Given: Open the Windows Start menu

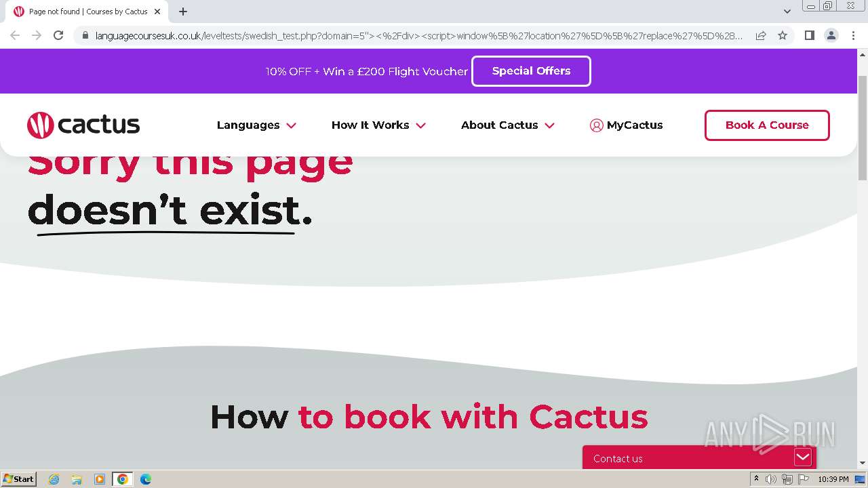Looking at the screenshot, I should pyautogui.click(x=18, y=479).
